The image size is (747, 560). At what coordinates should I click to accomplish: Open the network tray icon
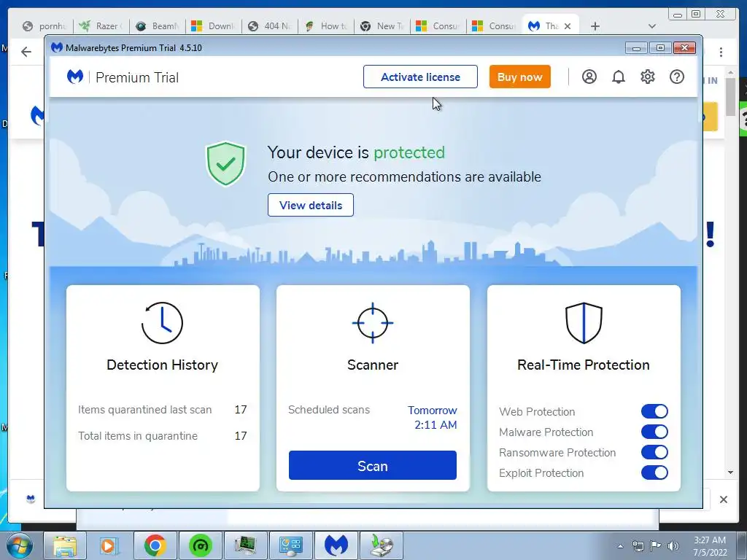click(x=638, y=546)
